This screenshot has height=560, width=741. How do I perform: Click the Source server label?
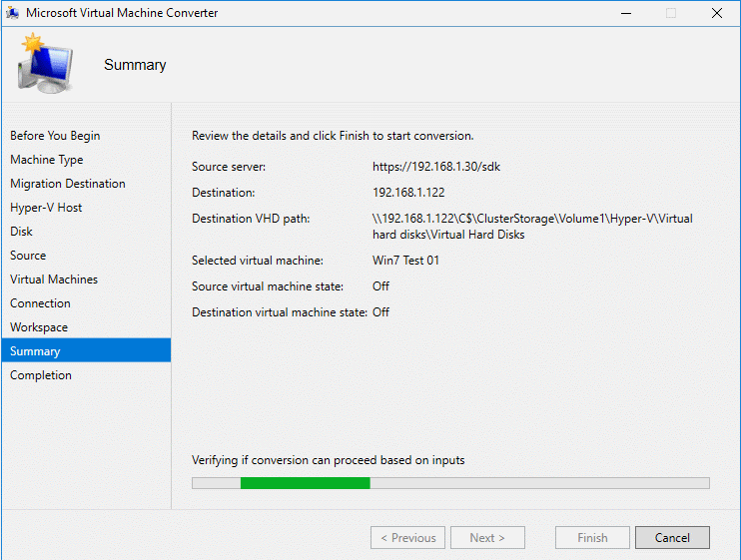coord(229,167)
